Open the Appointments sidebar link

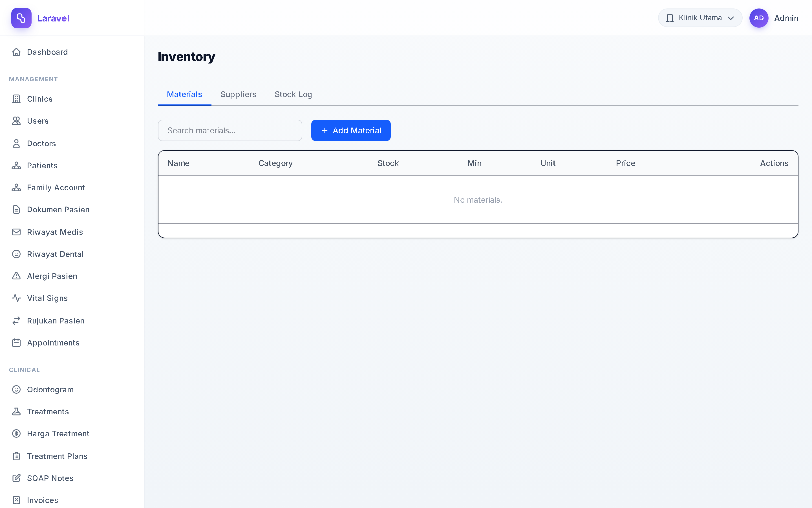tap(53, 343)
